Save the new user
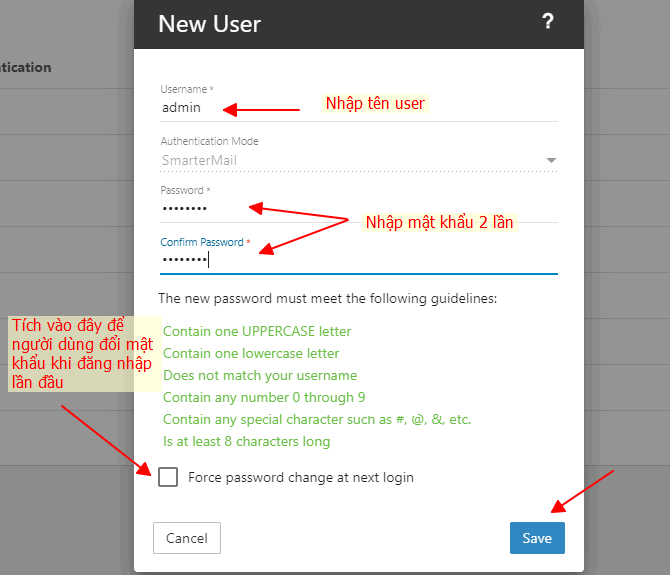The width and height of the screenshot is (670, 575). pyautogui.click(x=537, y=538)
